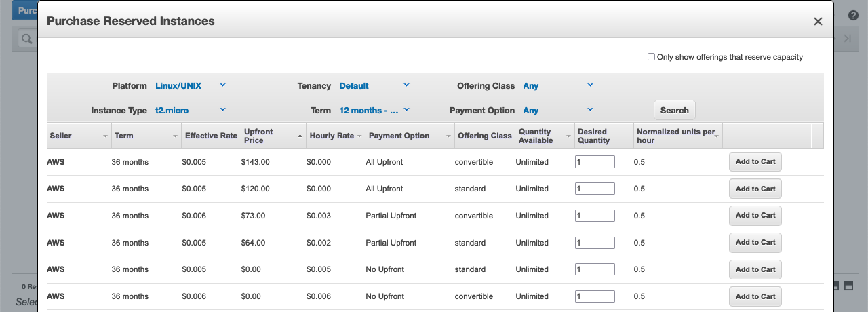Screen dimensions: 868x312
Task: Open the Term column header arrow
Action: click(176, 136)
